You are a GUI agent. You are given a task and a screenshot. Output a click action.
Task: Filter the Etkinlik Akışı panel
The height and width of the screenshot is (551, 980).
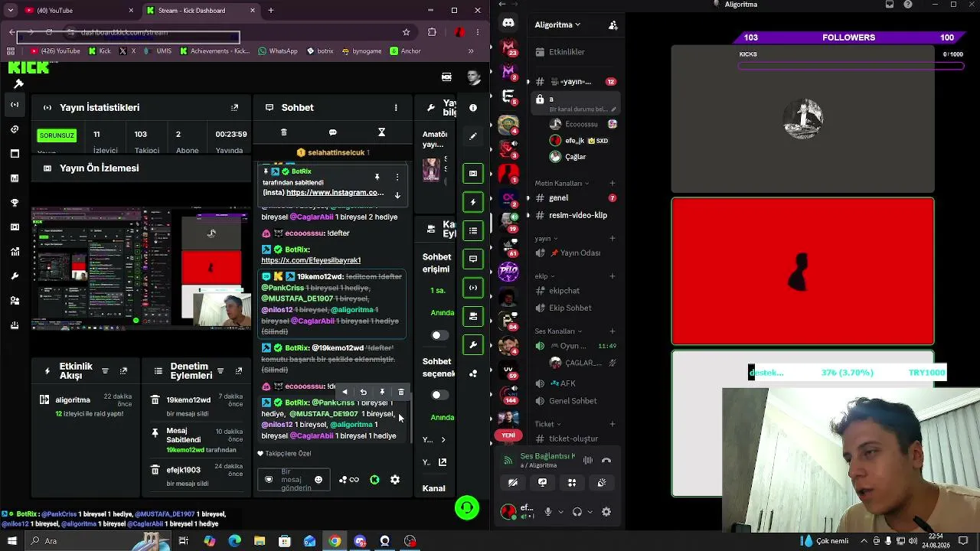coord(105,371)
